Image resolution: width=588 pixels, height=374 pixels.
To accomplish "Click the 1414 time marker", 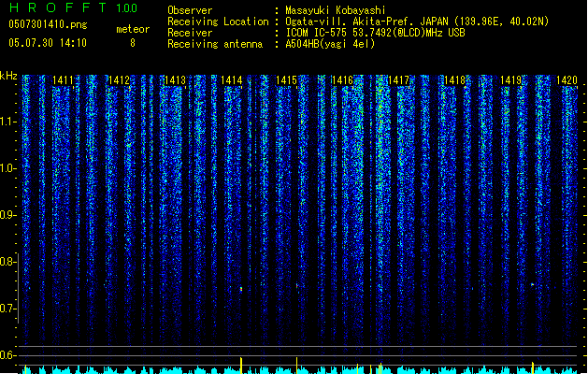I will (232, 80).
